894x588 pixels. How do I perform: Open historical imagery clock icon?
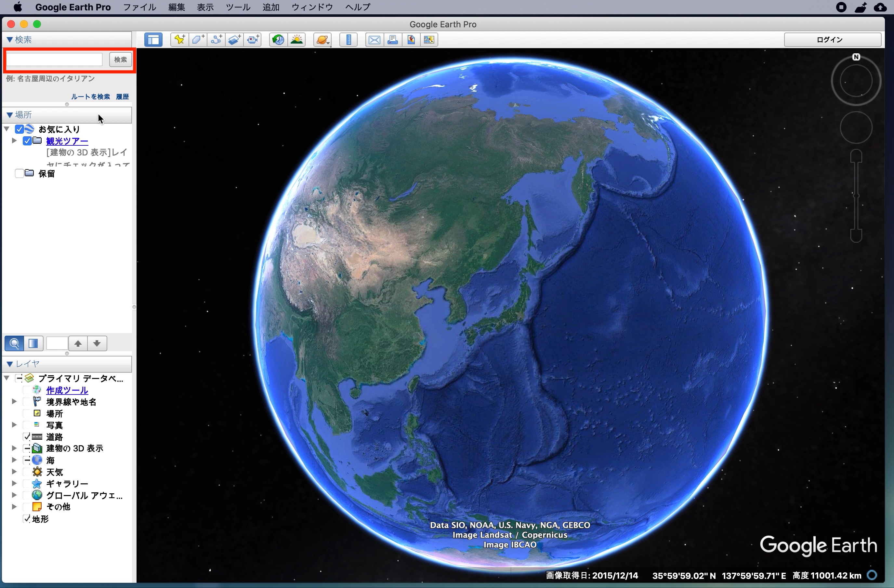pos(278,39)
